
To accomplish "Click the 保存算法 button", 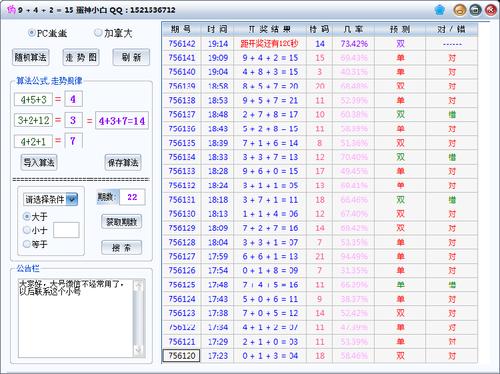I will pos(123,162).
